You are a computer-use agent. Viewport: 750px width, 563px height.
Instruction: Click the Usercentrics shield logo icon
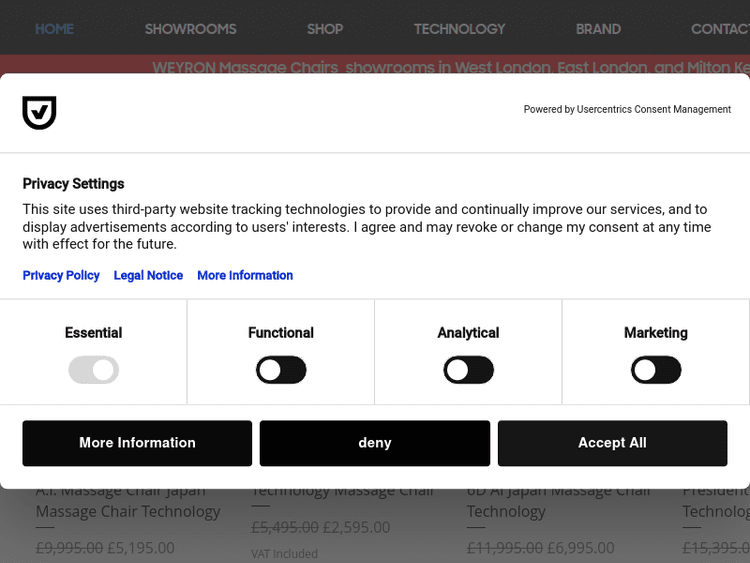39,113
